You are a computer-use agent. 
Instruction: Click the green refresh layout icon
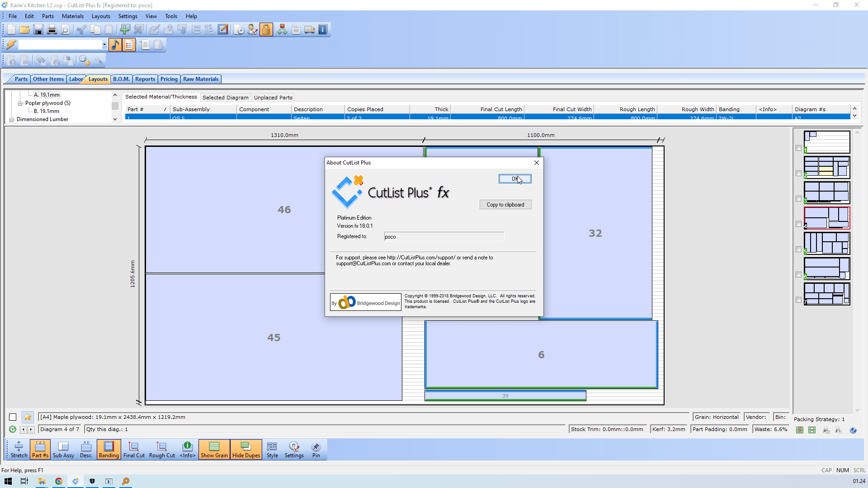(13, 429)
